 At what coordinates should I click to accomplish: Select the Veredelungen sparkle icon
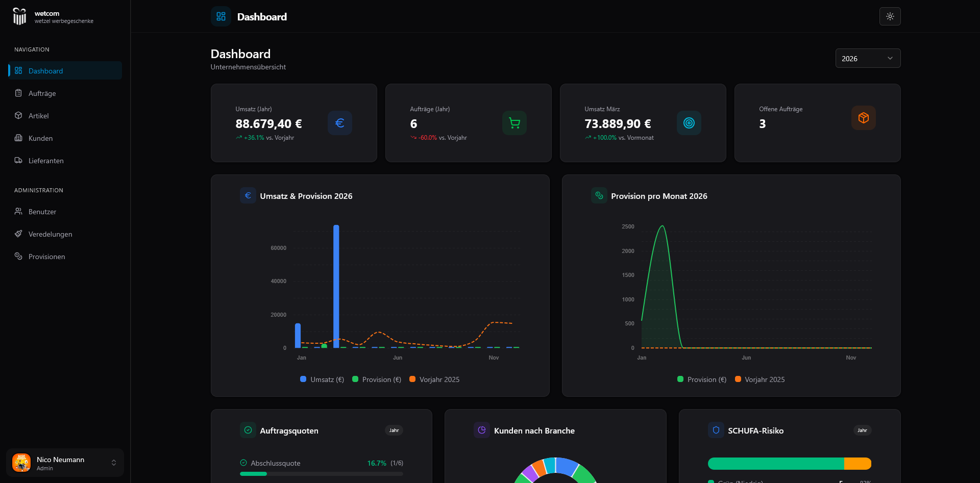point(18,234)
